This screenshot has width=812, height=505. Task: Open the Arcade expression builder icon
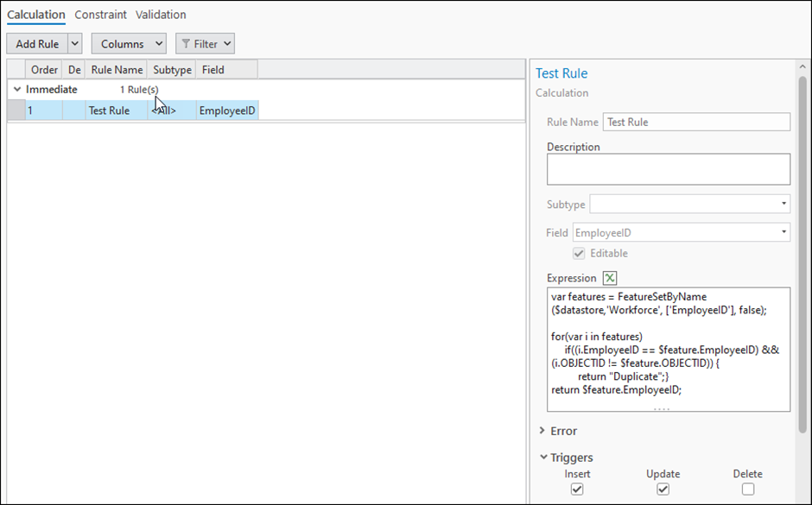point(610,278)
